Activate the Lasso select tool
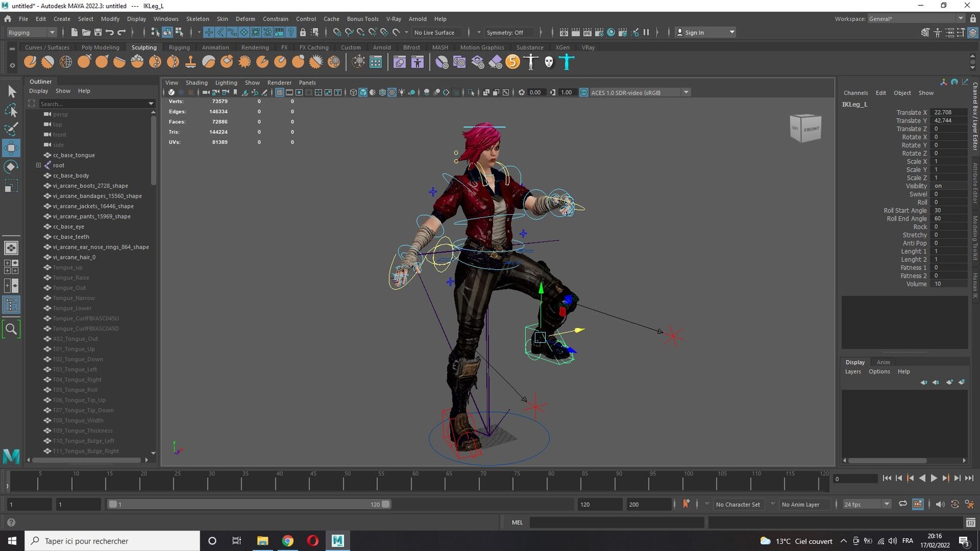Viewport: 980px width, 551px height. point(11,110)
